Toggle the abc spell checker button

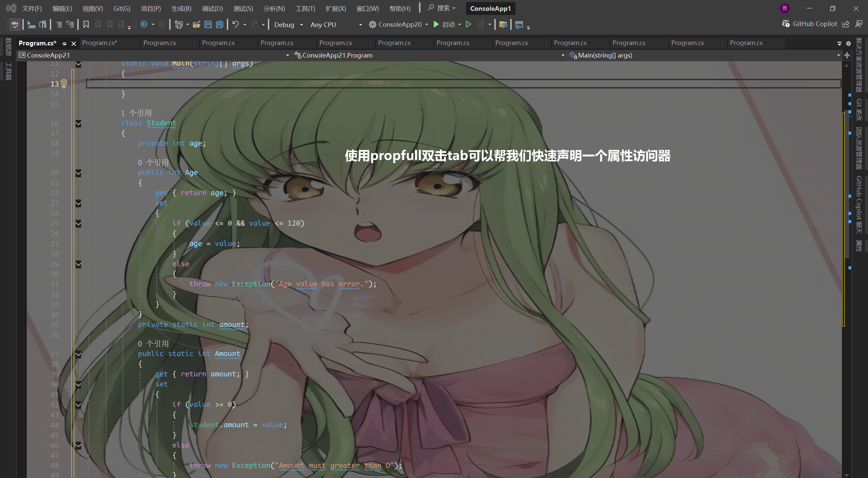(x=15, y=24)
